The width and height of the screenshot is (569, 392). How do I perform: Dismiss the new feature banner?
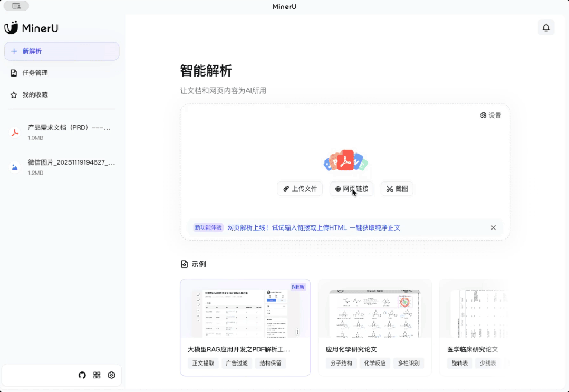[x=493, y=227]
